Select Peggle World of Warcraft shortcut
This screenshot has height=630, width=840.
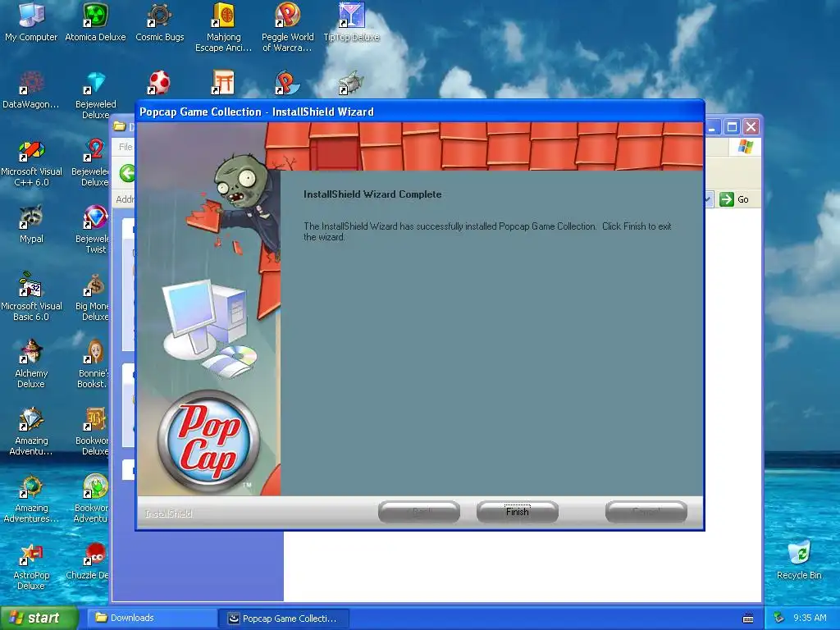coord(288,27)
